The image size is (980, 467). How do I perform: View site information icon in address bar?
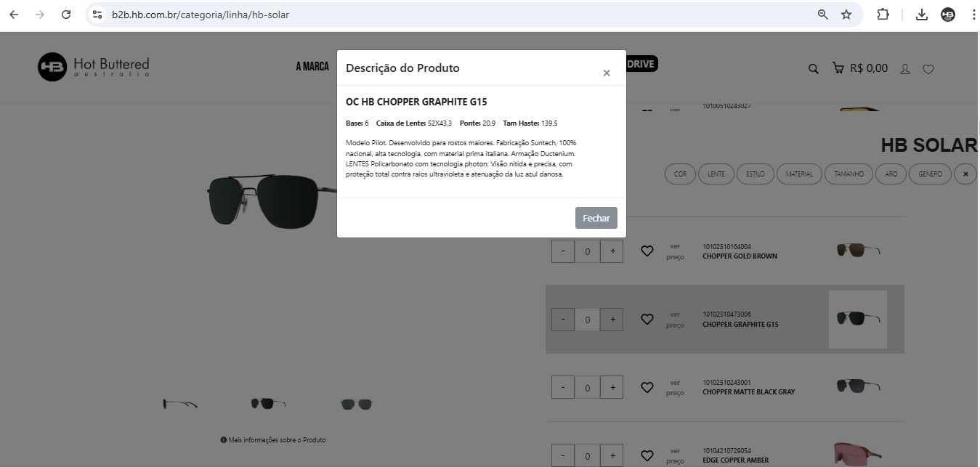pyautogui.click(x=97, y=15)
